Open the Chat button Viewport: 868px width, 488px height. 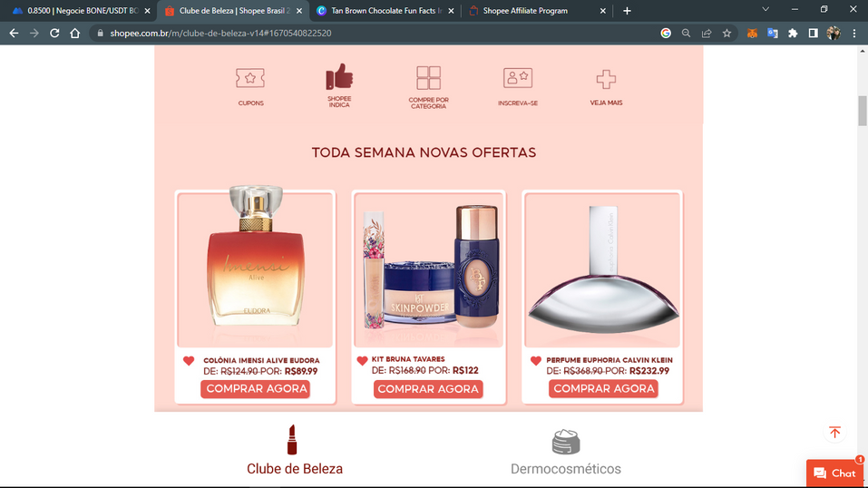point(834,473)
